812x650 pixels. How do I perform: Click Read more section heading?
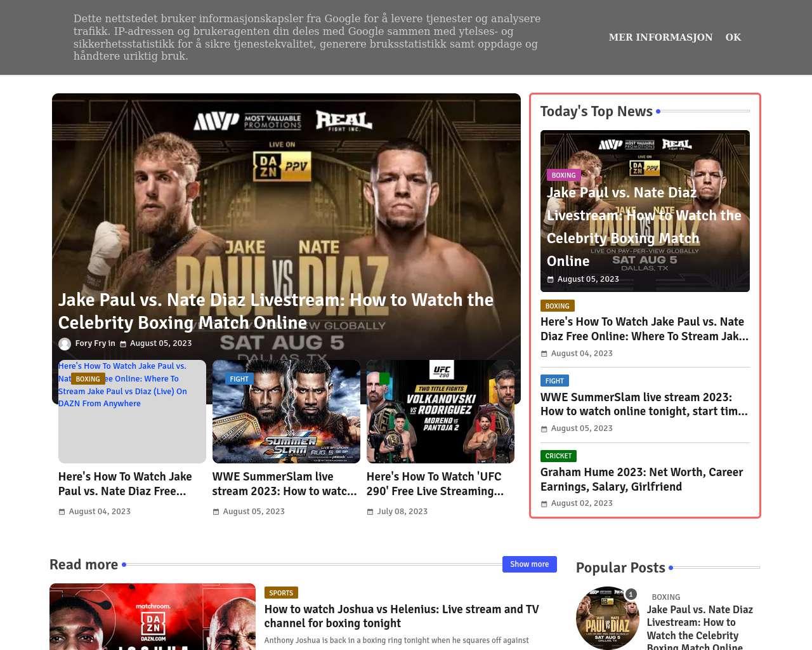click(84, 564)
